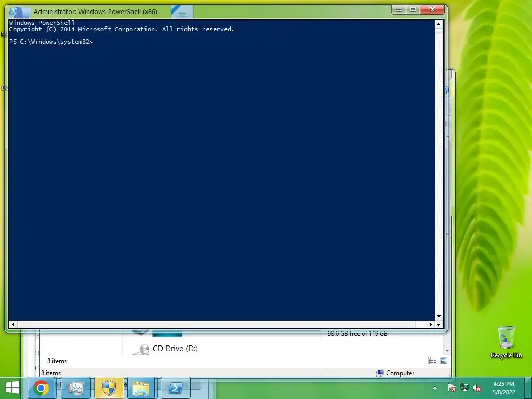This screenshot has height=399, width=532.
Task: Select the highlighted security shield taskbar item
Action: [x=109, y=388]
